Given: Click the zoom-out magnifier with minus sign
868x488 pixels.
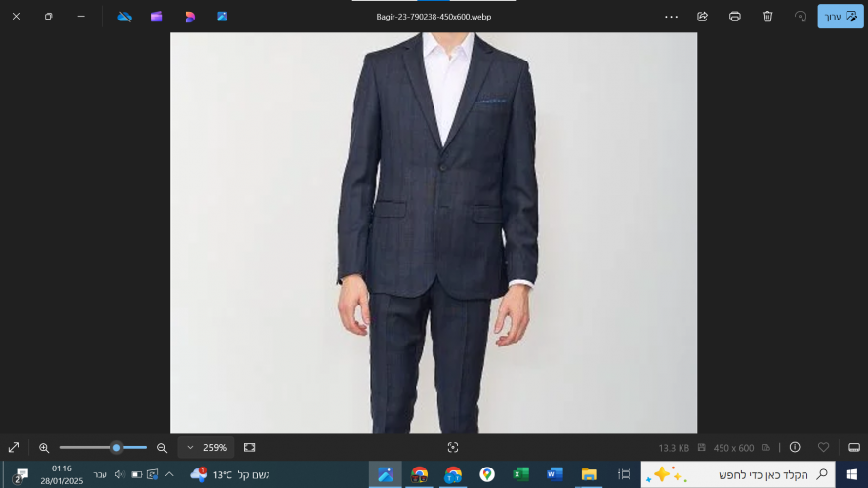Looking at the screenshot, I should click(162, 447).
